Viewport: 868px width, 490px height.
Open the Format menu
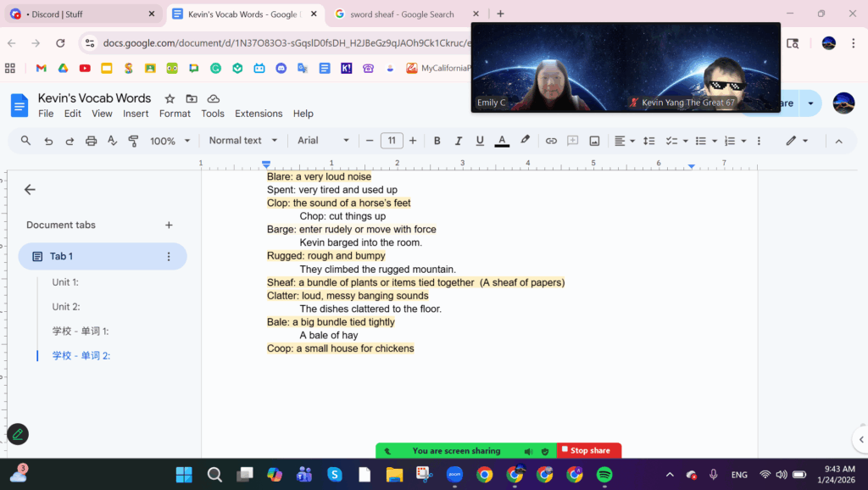pyautogui.click(x=175, y=114)
